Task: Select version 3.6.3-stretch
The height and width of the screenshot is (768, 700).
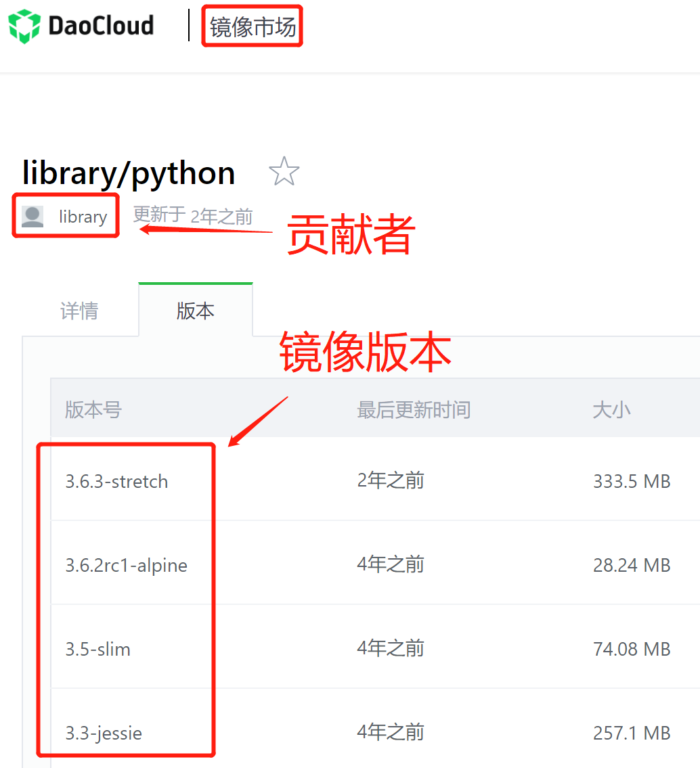Action: click(116, 482)
